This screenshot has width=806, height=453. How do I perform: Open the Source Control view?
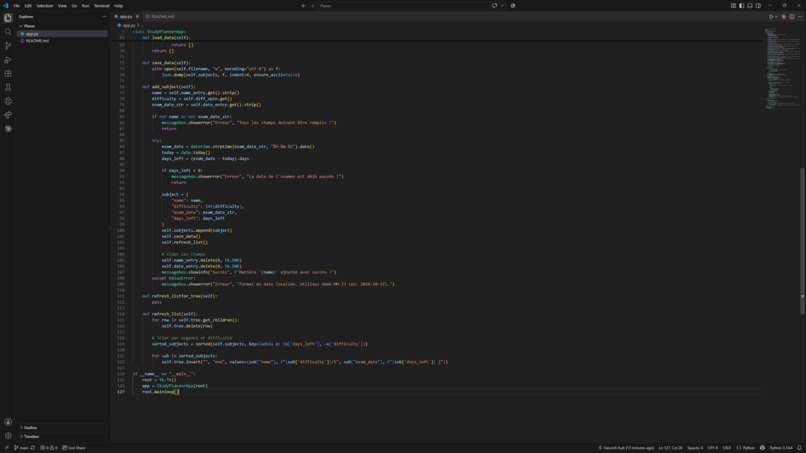tap(8, 46)
